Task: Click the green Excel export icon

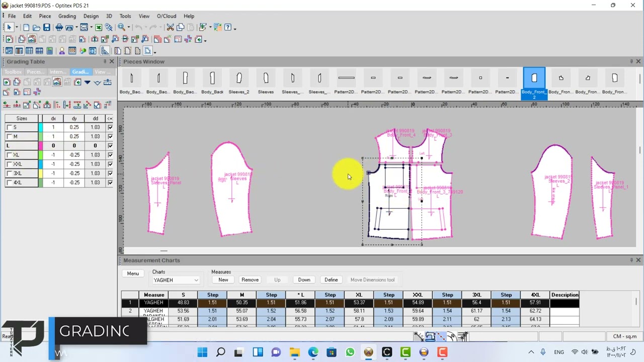Action: point(99,27)
